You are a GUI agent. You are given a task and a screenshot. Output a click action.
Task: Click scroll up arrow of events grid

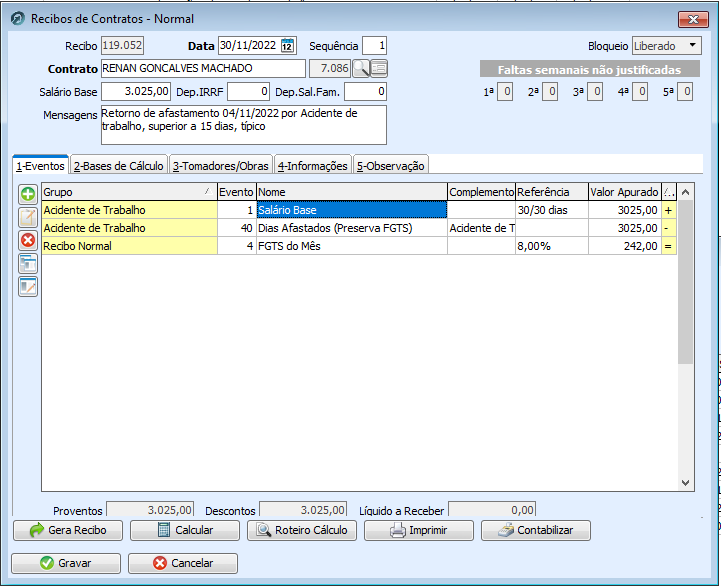point(686,192)
